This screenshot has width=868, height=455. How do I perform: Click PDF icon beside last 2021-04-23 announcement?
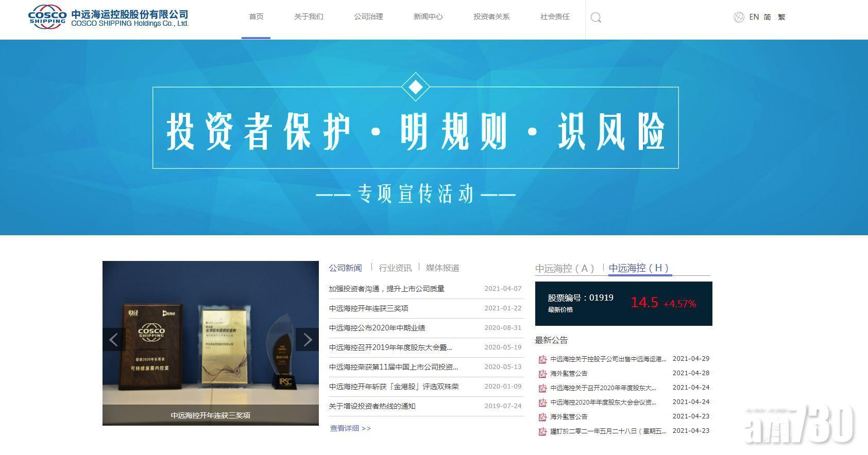pyautogui.click(x=542, y=431)
